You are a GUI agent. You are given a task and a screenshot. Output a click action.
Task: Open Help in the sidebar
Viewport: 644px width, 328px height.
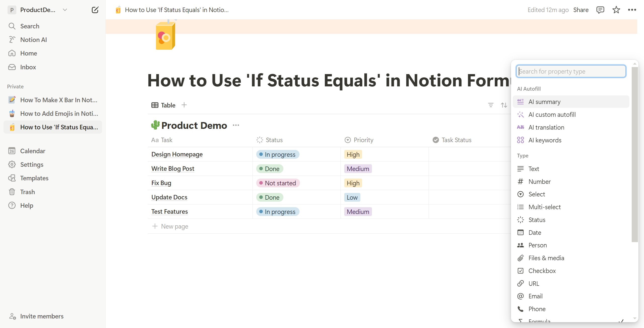point(53,205)
